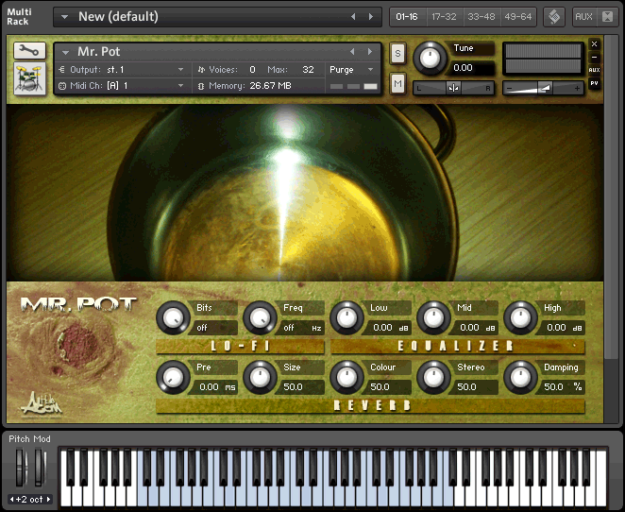Screen dimensions: 625x512
Task: Click the pan slider between L and R
Action: click(453, 88)
